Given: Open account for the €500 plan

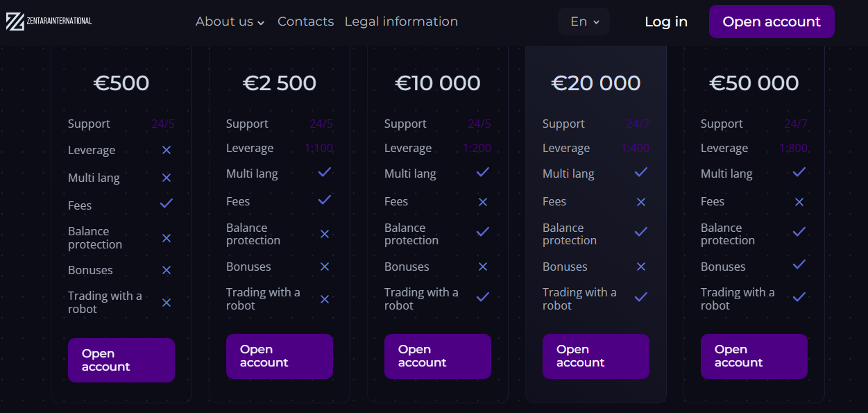Looking at the screenshot, I should pyautogui.click(x=121, y=360).
